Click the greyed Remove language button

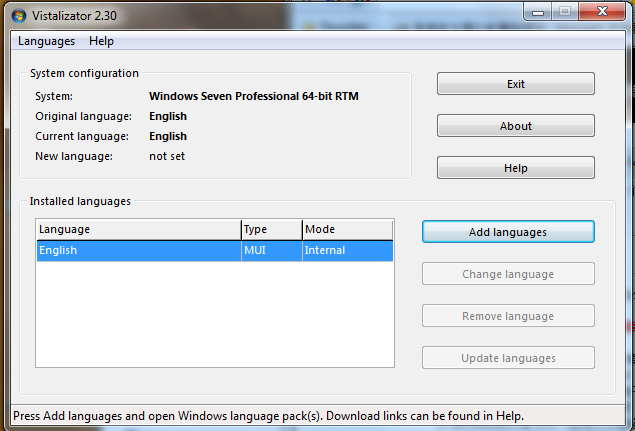(508, 316)
